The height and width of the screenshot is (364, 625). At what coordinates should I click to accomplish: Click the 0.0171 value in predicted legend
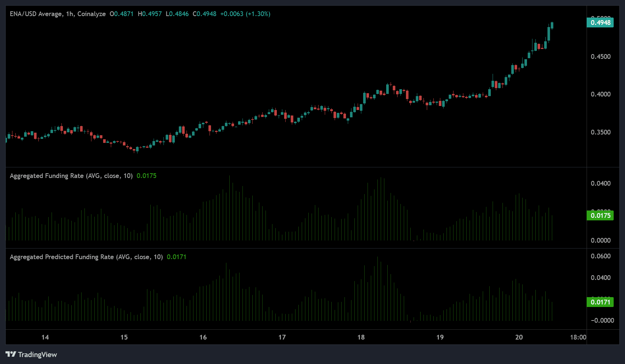click(176, 257)
